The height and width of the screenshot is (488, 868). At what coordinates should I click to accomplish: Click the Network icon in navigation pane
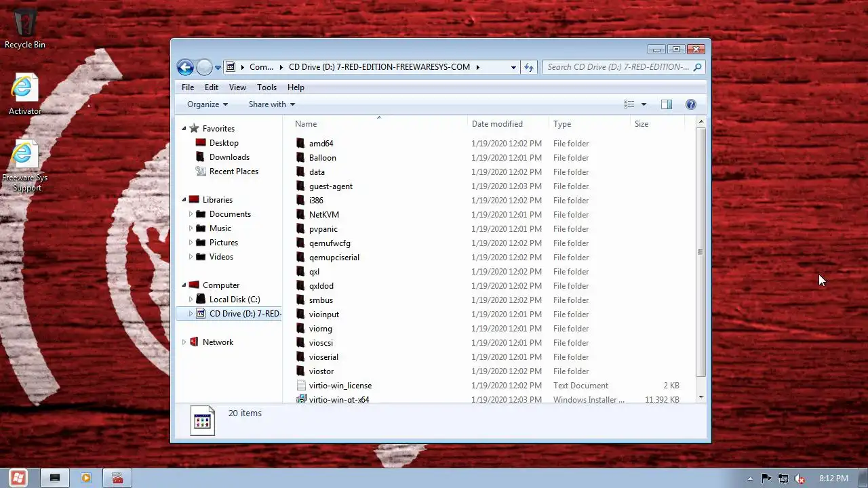click(x=195, y=342)
